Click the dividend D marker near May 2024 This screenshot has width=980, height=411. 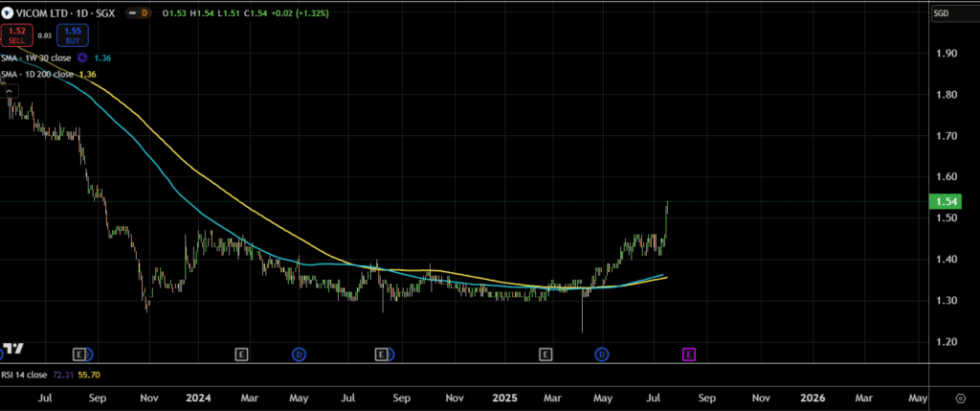coord(299,354)
